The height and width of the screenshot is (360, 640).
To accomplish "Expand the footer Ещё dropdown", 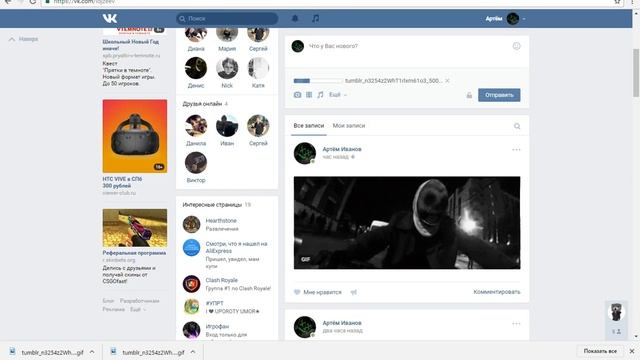I will coord(138,309).
